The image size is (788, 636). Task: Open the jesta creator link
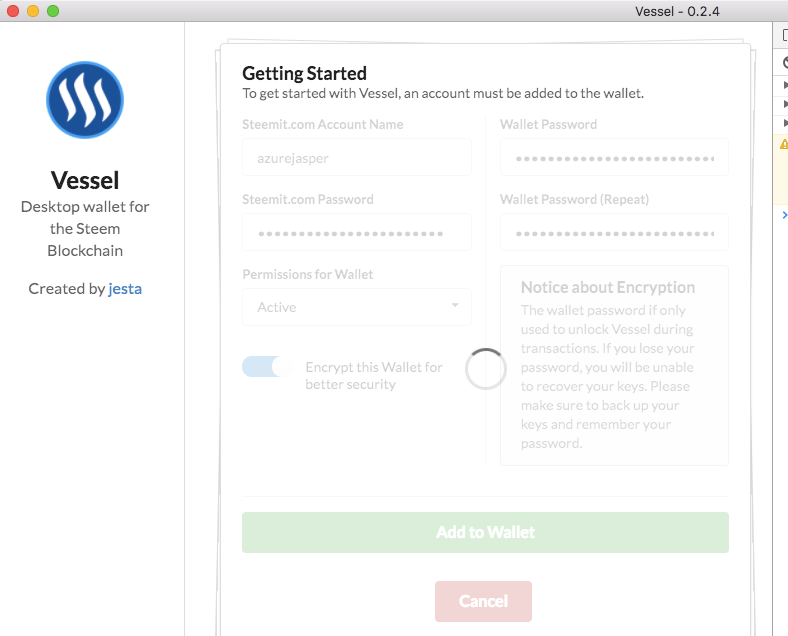coord(125,289)
